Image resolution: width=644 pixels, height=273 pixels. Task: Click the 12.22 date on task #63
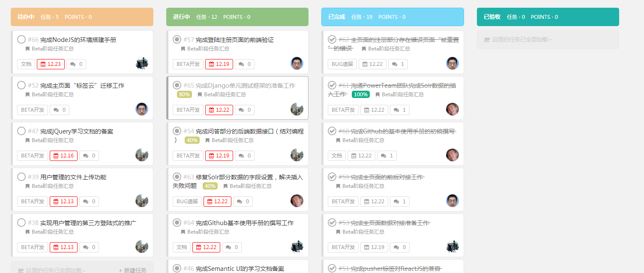click(218, 202)
